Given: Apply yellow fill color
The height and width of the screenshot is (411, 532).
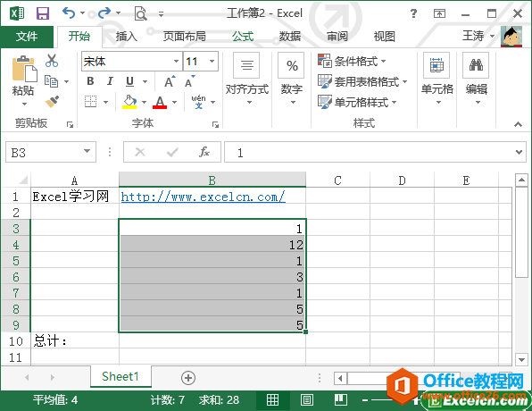Looking at the screenshot, I should tap(129, 102).
